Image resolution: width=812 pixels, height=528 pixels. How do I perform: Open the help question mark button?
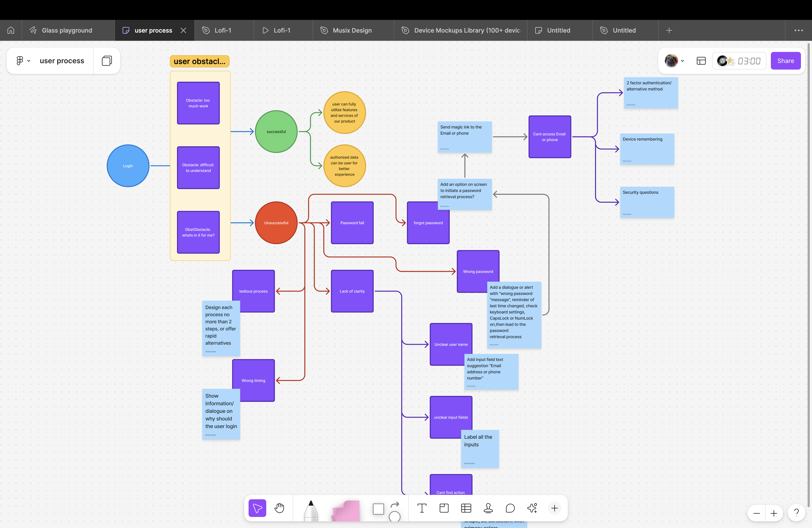(797, 513)
